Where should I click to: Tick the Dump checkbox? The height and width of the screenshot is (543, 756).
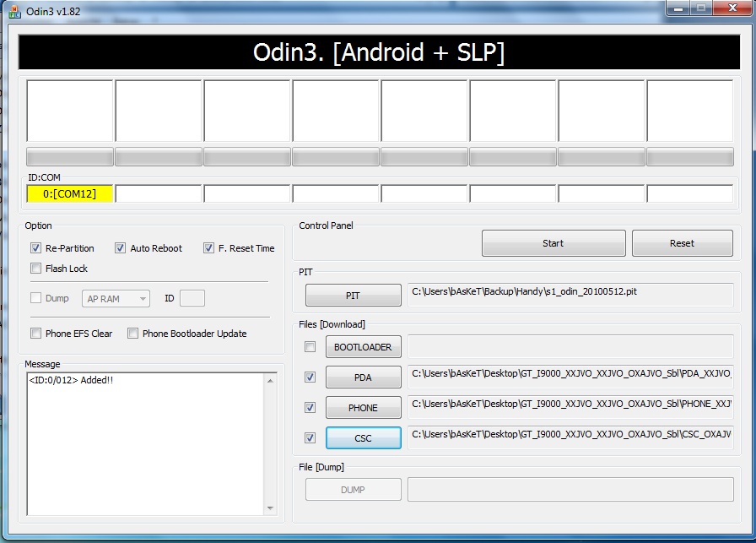coord(35,298)
